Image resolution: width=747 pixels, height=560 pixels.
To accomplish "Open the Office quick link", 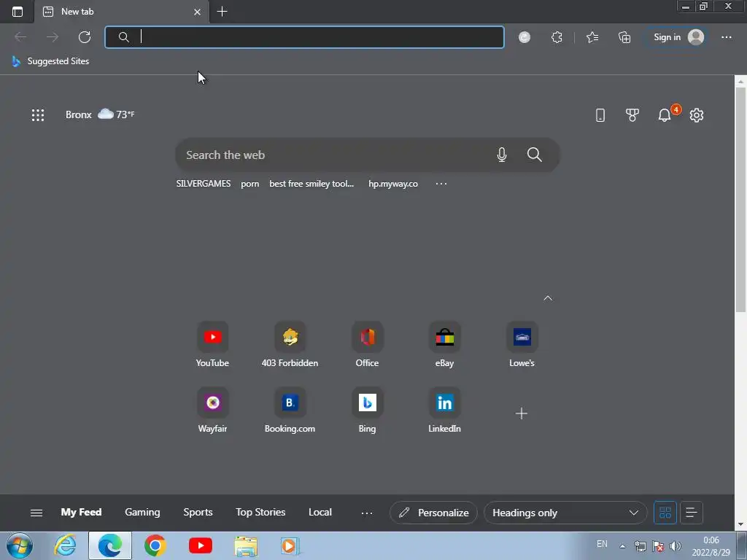I will (368, 345).
